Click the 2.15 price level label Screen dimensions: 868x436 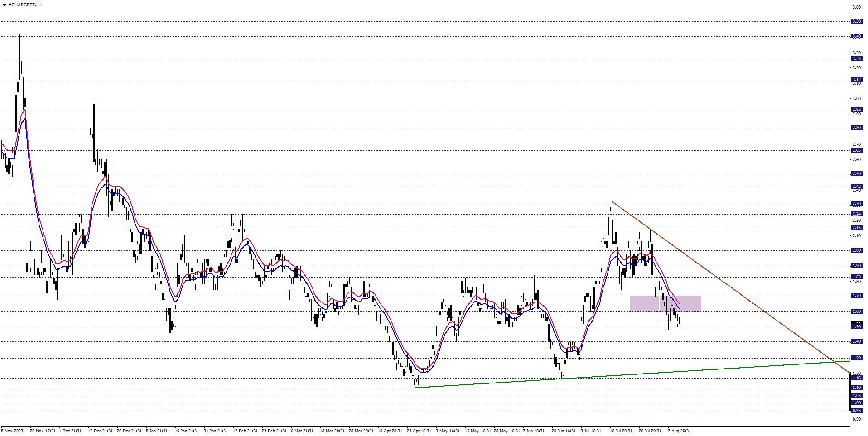point(857,228)
